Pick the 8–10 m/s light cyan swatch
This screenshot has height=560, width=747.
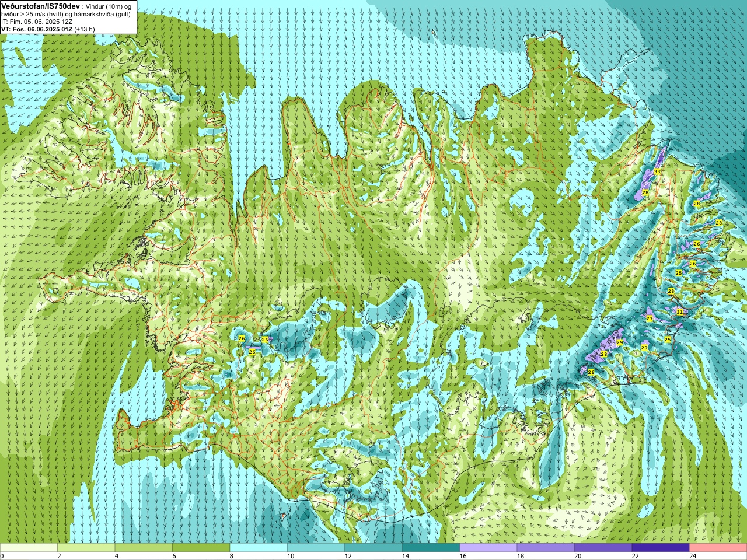pos(259,548)
